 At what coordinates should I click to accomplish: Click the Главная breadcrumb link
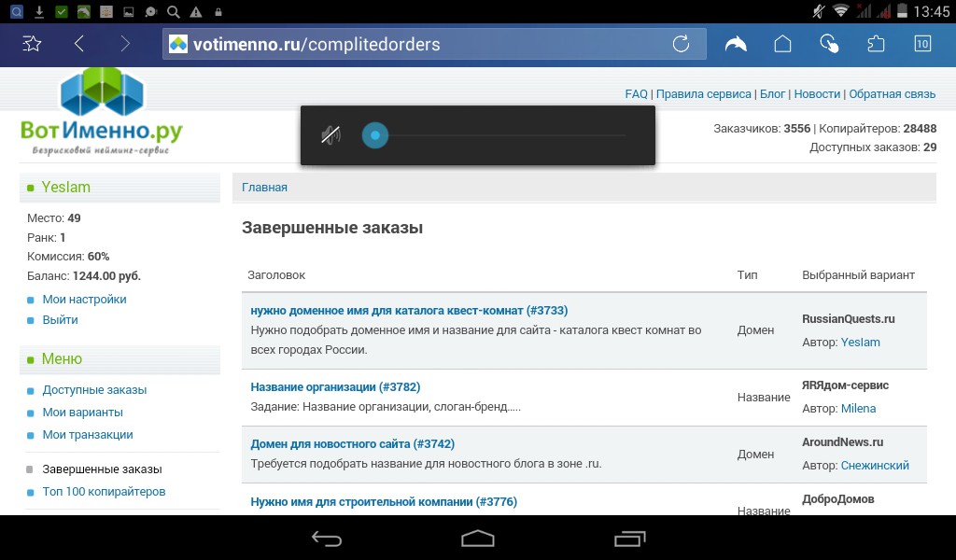(264, 187)
